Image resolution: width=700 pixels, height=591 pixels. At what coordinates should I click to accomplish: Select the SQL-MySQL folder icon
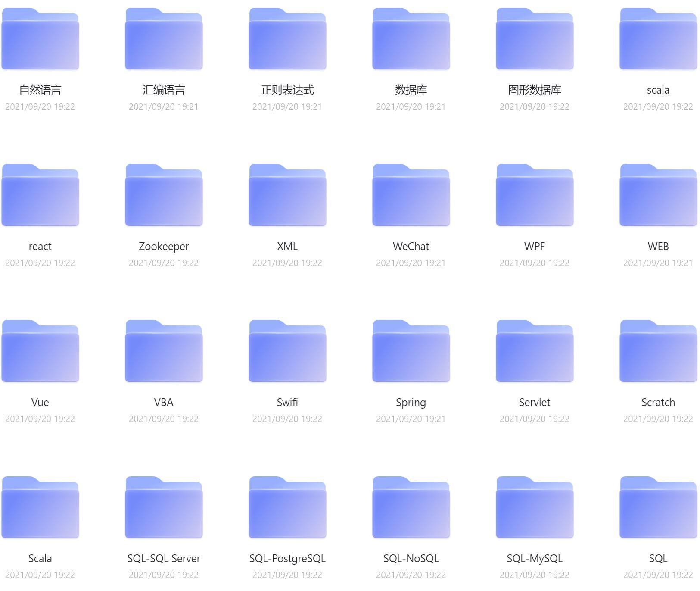(535, 507)
